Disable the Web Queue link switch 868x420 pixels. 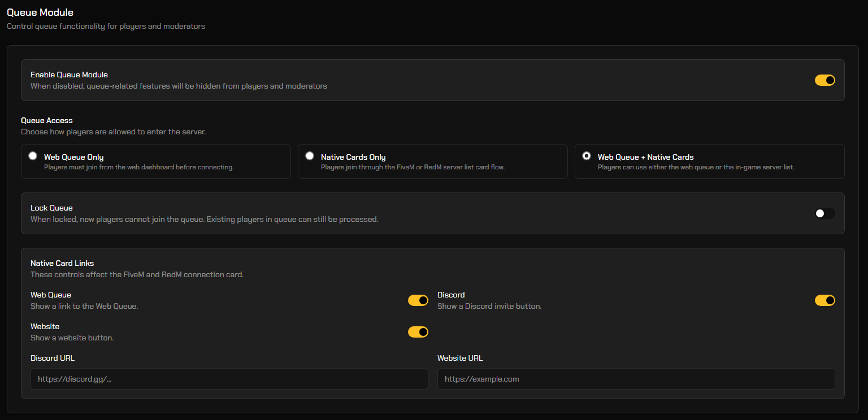[418, 300]
